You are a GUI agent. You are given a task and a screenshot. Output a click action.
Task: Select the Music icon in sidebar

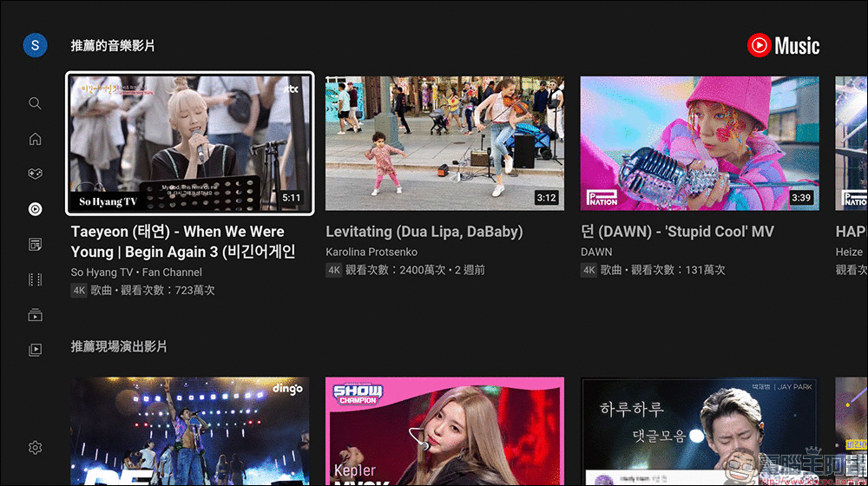tap(35, 208)
